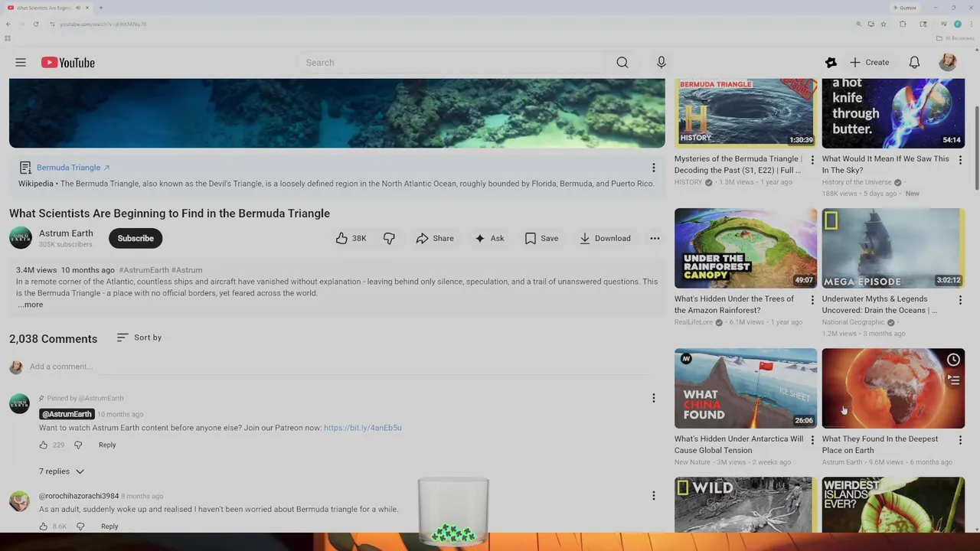
Task: Open the Astrum Earth channel name
Action: click(66, 233)
